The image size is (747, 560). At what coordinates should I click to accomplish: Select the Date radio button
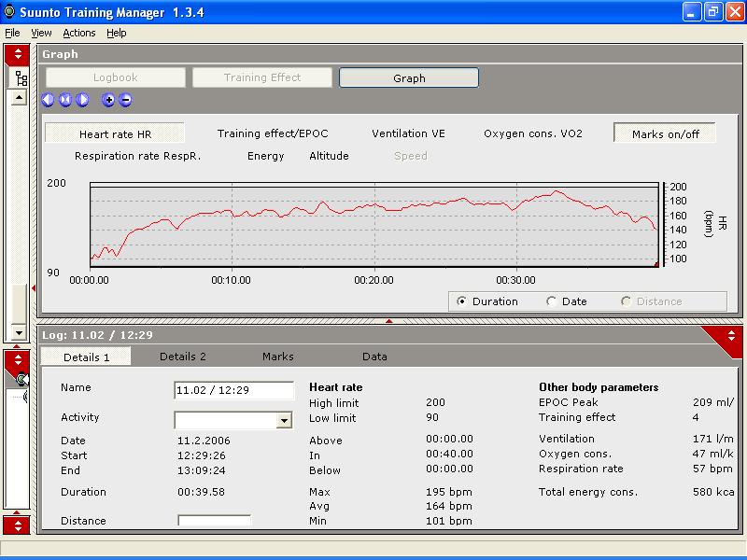[552, 301]
